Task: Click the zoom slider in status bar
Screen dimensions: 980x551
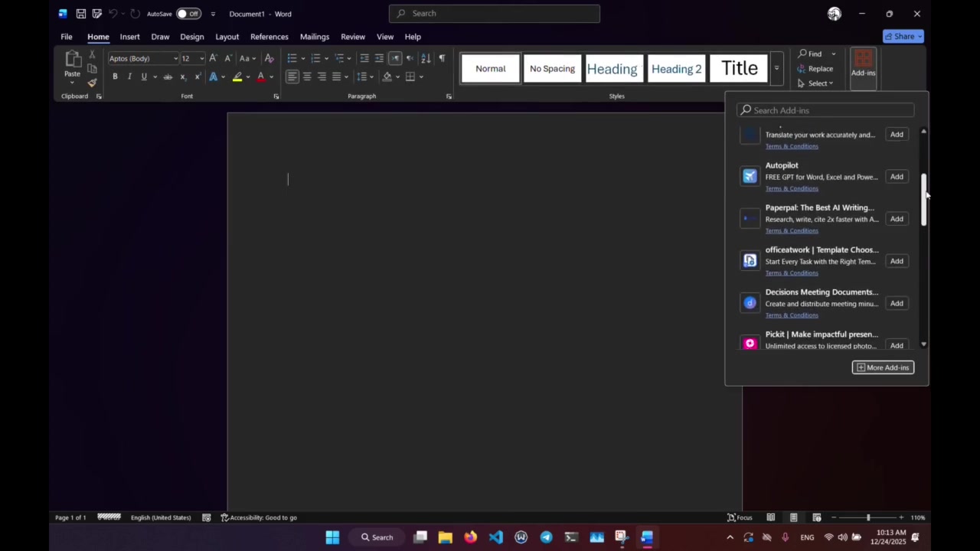Action: coord(867,517)
